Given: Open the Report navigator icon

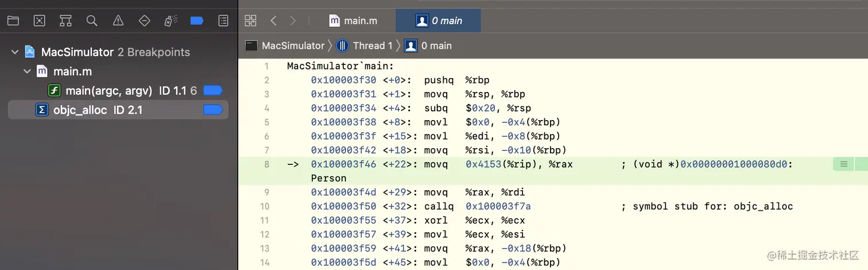Looking at the screenshot, I should [223, 21].
